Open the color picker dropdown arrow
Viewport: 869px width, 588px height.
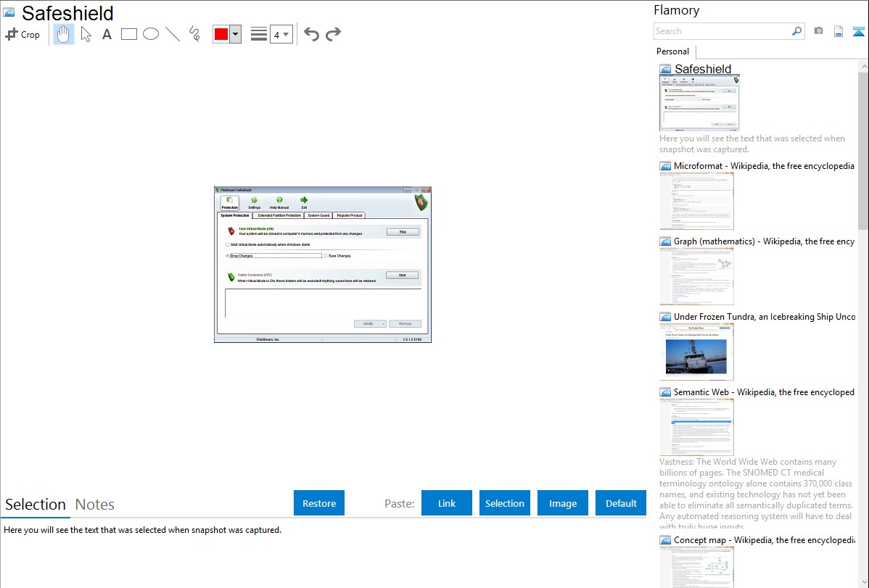pos(236,34)
